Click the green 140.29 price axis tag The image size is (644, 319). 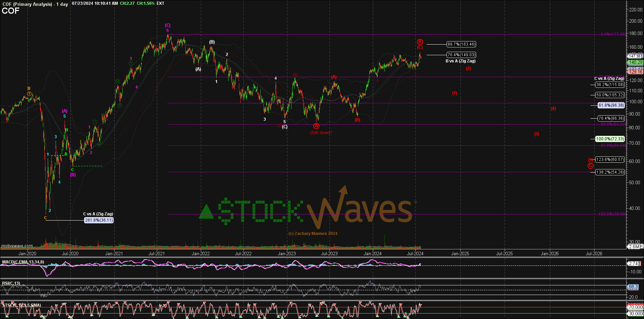635,62
